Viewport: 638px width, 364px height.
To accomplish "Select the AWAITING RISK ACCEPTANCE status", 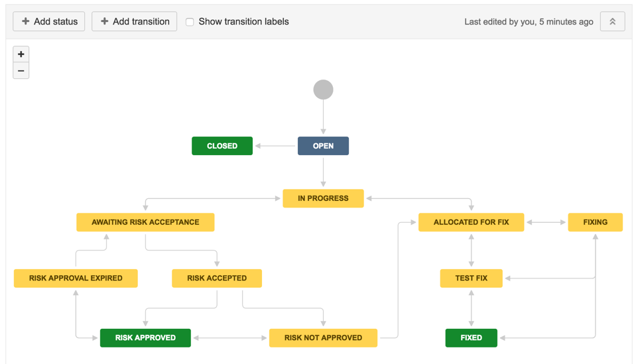I will [x=145, y=222].
